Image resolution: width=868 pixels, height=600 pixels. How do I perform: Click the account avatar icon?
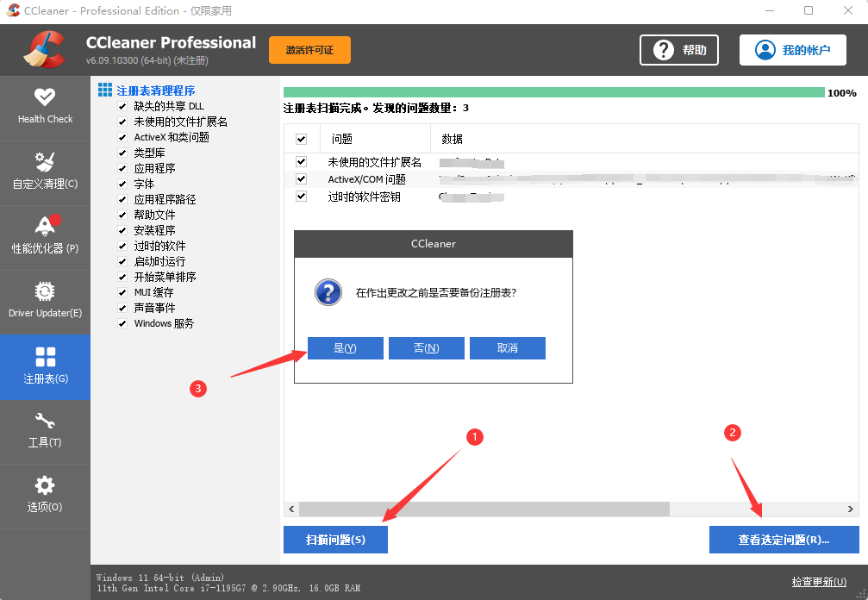[x=765, y=50]
